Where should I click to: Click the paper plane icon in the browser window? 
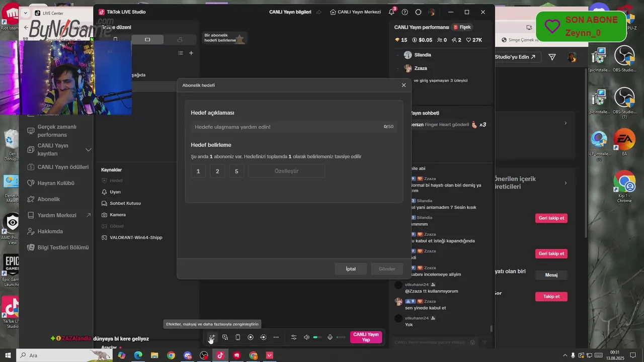point(552,57)
